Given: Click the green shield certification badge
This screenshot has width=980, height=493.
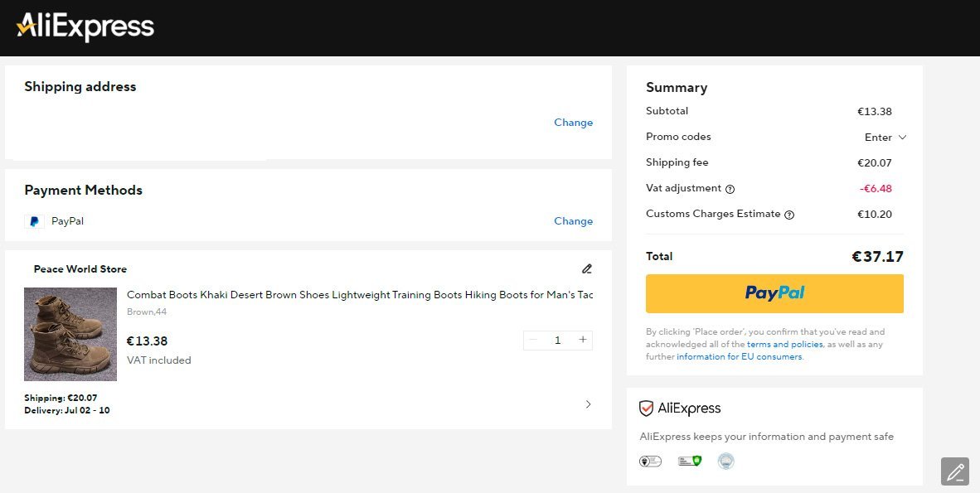Looking at the screenshot, I should (x=689, y=462).
